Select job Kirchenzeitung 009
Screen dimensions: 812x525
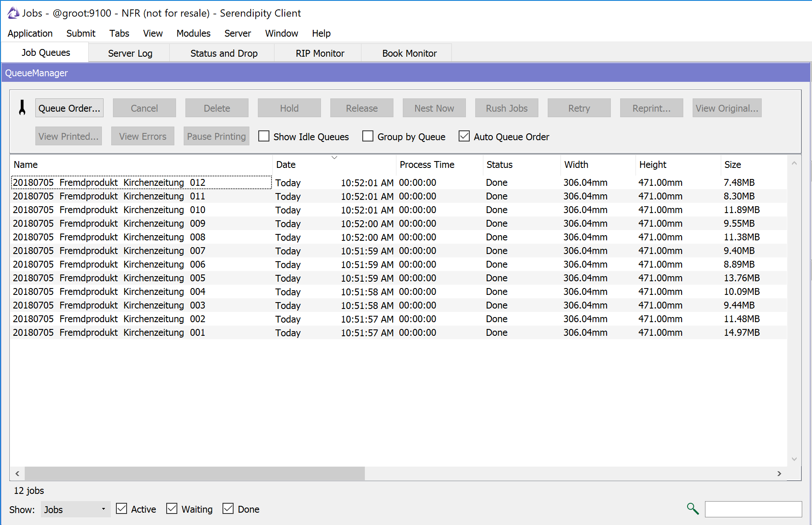[x=399, y=223]
